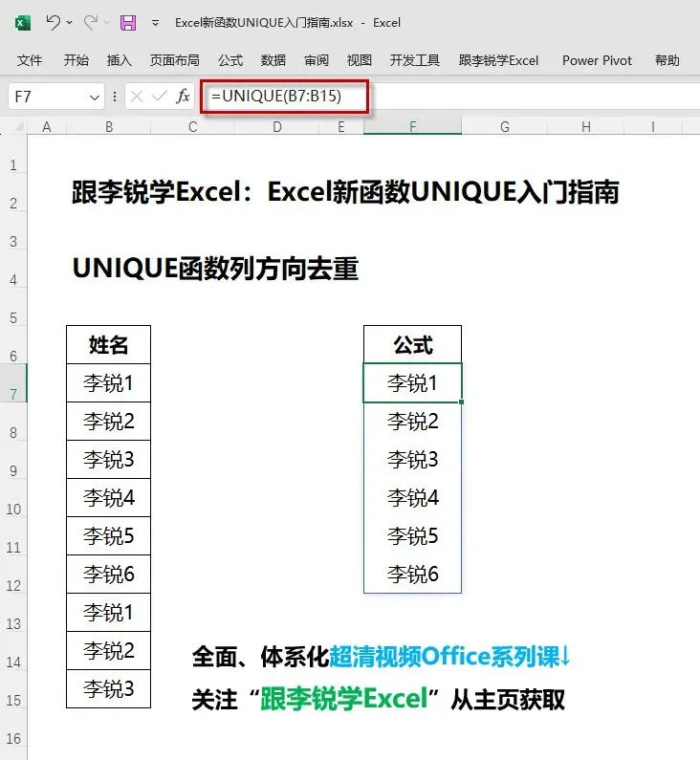Select column A header

coord(47,127)
